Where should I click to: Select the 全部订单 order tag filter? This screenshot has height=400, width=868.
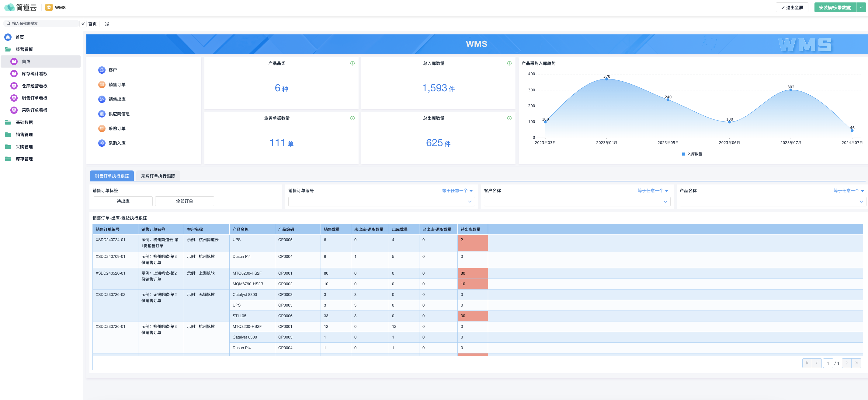[x=184, y=201]
